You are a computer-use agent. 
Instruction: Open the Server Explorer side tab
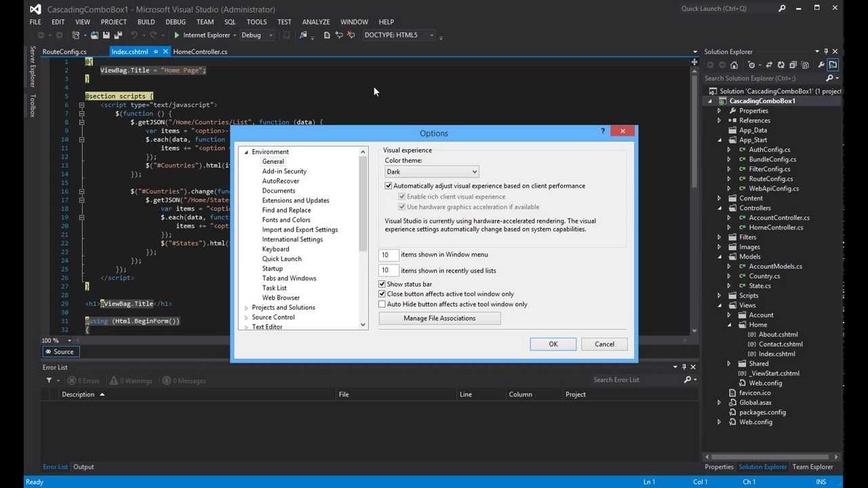[32, 67]
